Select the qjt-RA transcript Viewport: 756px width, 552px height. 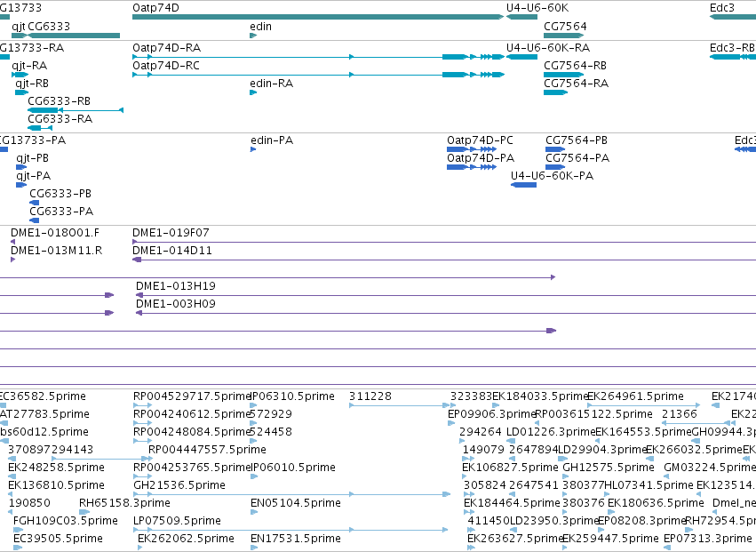20,75
